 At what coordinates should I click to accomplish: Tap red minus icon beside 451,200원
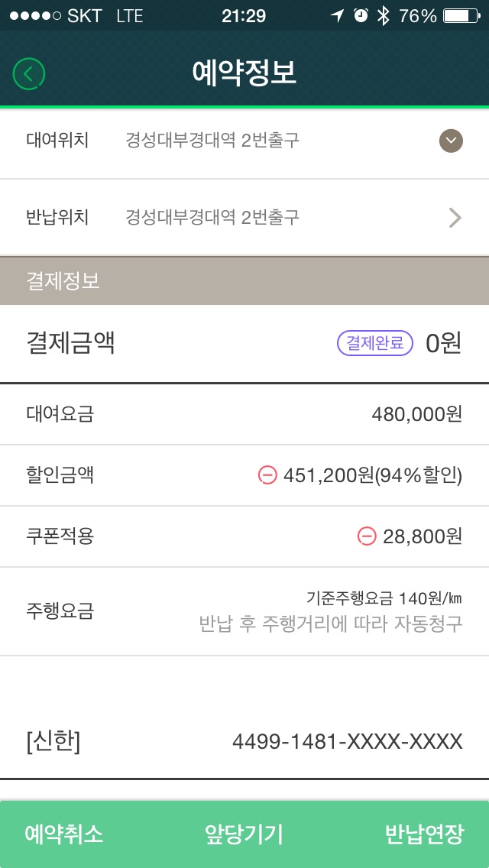(267, 475)
